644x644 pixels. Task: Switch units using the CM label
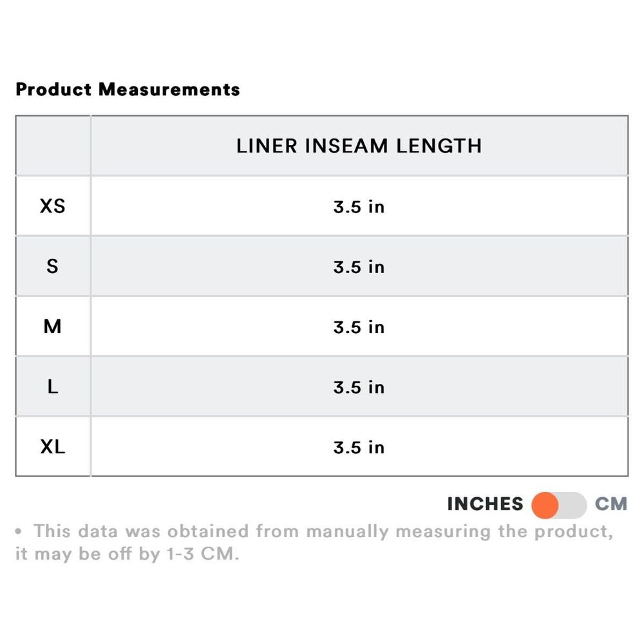tap(611, 504)
